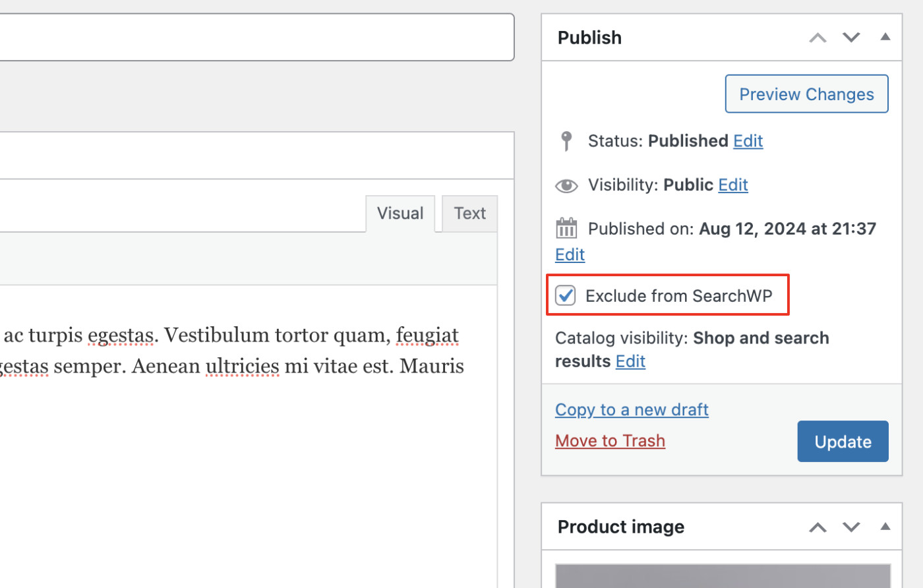Click Move to Trash

pyautogui.click(x=610, y=440)
